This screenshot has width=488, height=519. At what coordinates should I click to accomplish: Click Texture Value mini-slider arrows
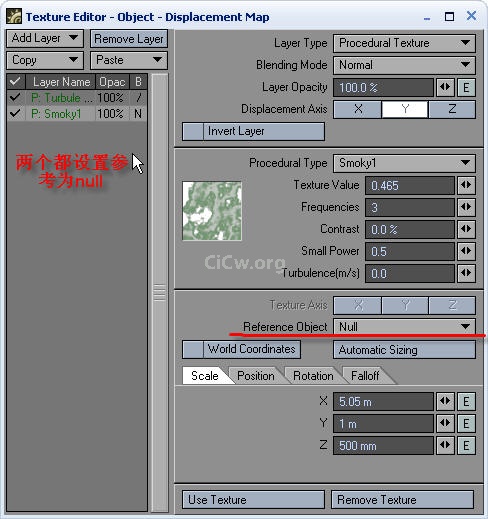[466, 185]
